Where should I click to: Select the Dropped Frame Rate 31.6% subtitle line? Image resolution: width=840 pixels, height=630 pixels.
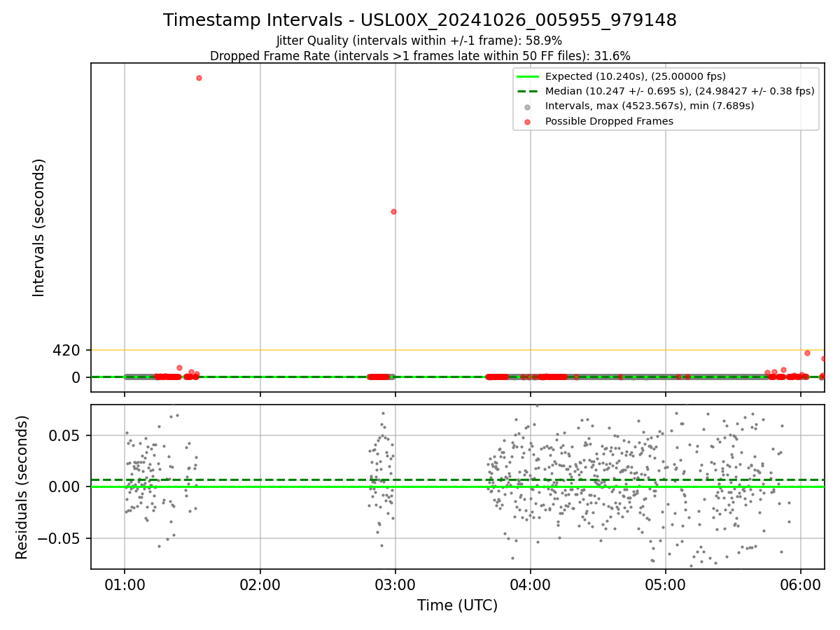tap(420, 56)
